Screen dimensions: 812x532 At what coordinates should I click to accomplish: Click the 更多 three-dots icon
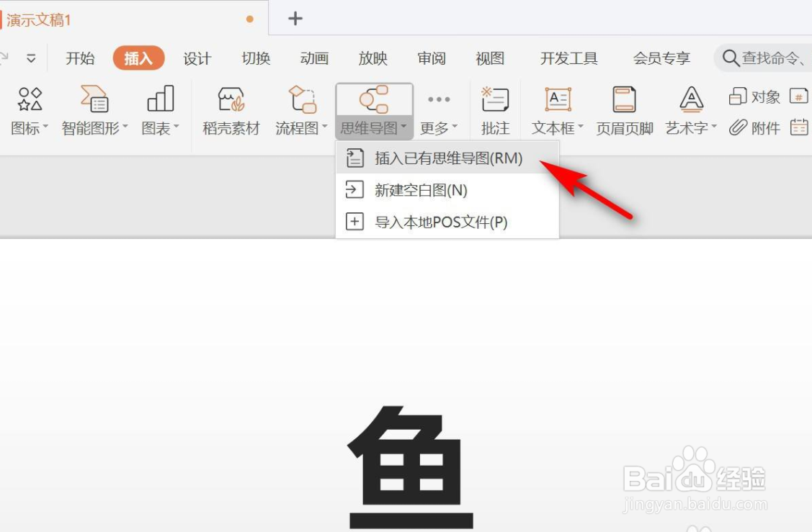[x=439, y=99]
